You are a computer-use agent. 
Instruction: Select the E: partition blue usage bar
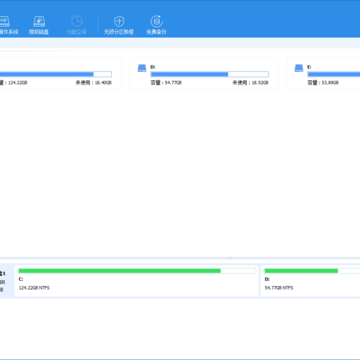point(334,74)
